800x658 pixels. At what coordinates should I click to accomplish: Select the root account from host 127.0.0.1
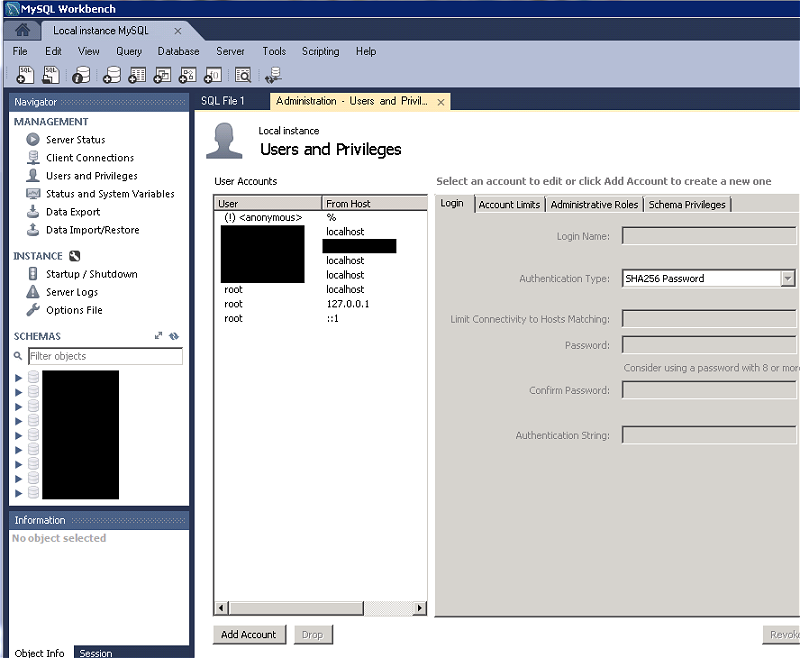click(x=320, y=304)
